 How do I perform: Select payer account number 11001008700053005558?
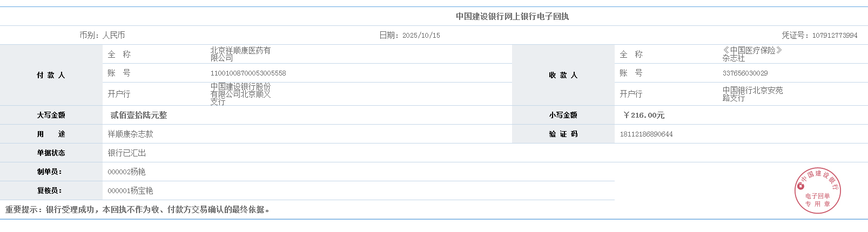coord(248,73)
